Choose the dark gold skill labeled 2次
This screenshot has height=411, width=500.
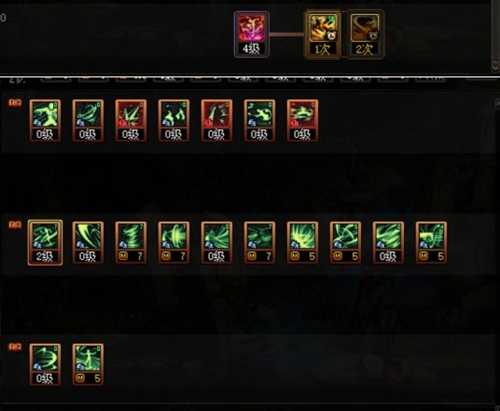click(366, 34)
